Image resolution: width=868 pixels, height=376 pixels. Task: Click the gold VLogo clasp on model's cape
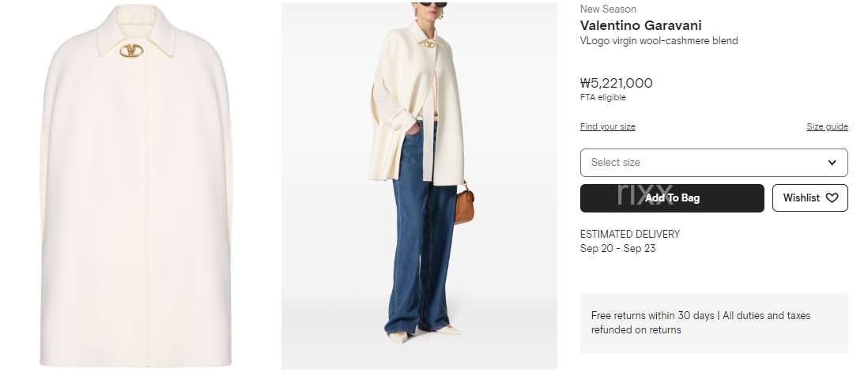429,44
